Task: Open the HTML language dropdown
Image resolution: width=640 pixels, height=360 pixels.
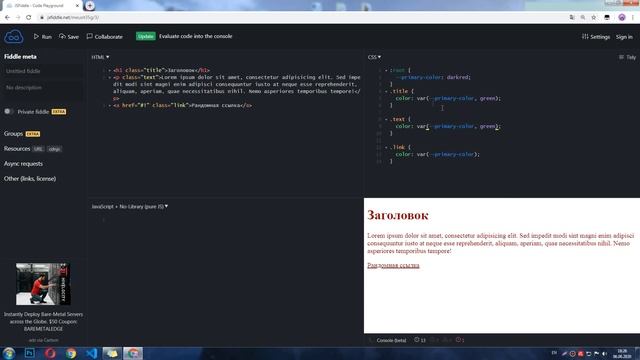Action: [x=100, y=57]
